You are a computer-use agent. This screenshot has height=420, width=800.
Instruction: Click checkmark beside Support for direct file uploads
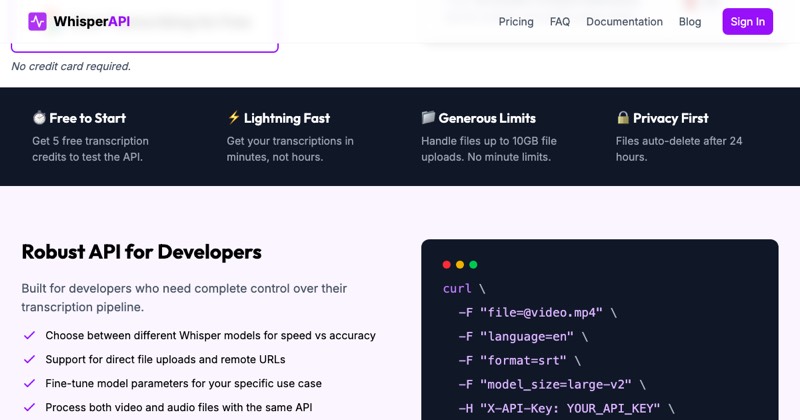pyautogui.click(x=30, y=359)
